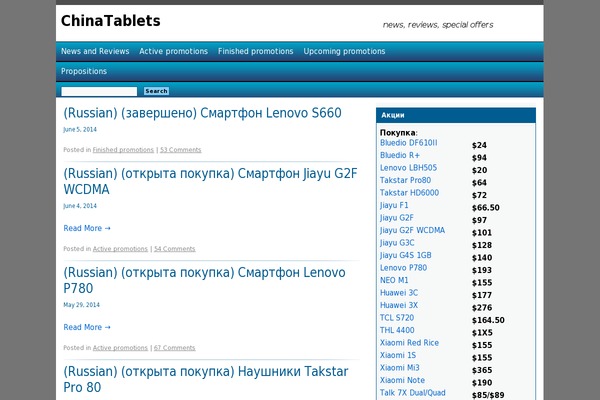Open the Propositions menu item
This screenshot has height=400, width=600.
[x=84, y=71]
